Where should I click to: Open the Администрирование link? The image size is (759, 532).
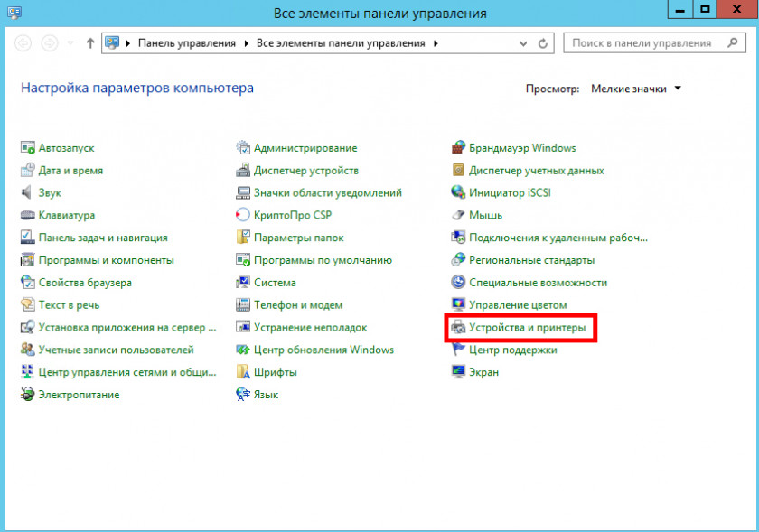305,148
